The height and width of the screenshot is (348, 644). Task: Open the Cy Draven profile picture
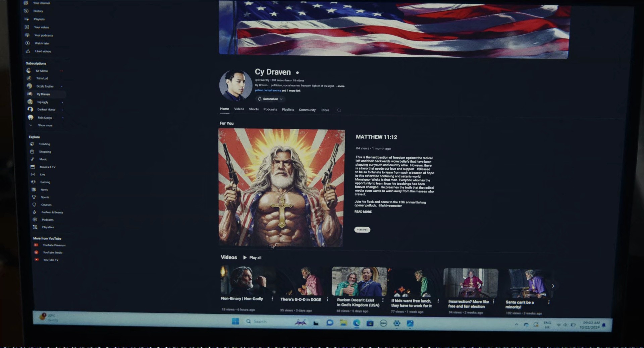pos(236,85)
